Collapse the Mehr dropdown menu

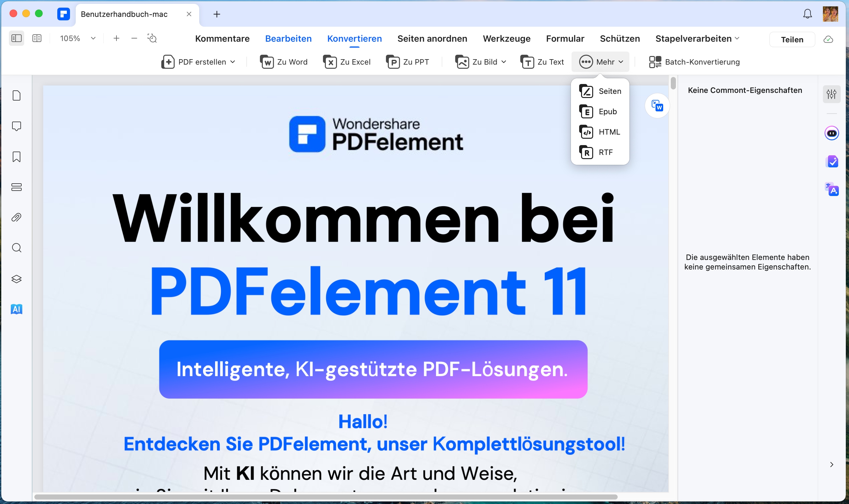pos(600,62)
